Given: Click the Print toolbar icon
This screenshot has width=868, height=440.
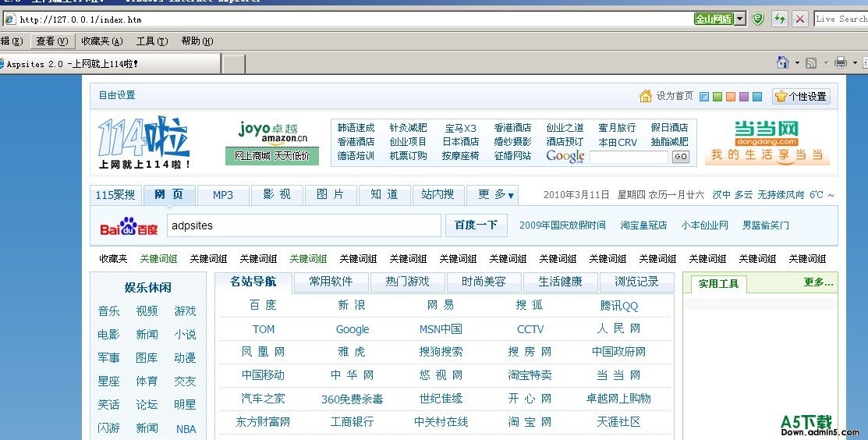Looking at the screenshot, I should click(841, 62).
